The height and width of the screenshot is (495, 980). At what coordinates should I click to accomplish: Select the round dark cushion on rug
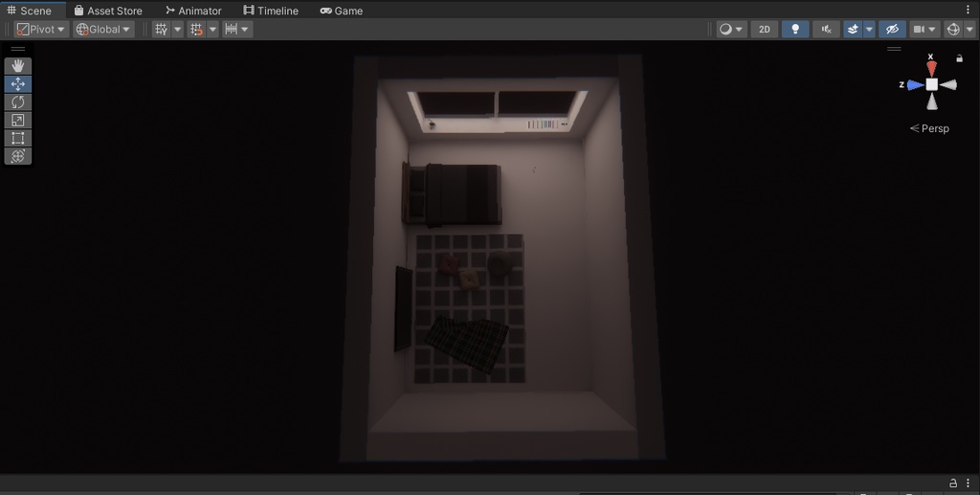[500, 263]
